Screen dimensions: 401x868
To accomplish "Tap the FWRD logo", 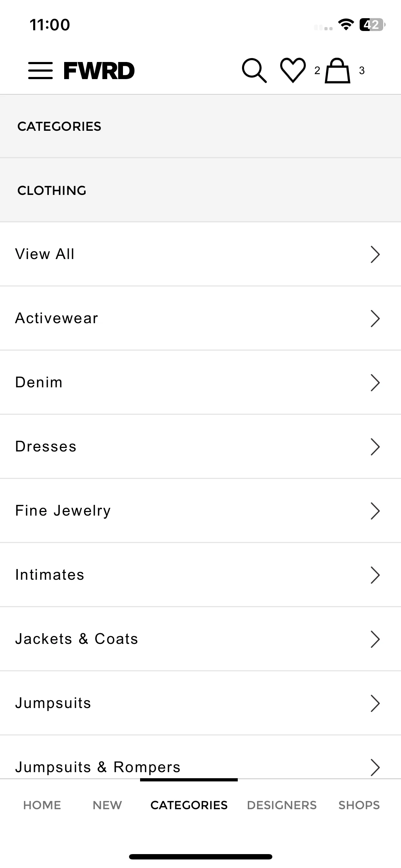I will [99, 71].
